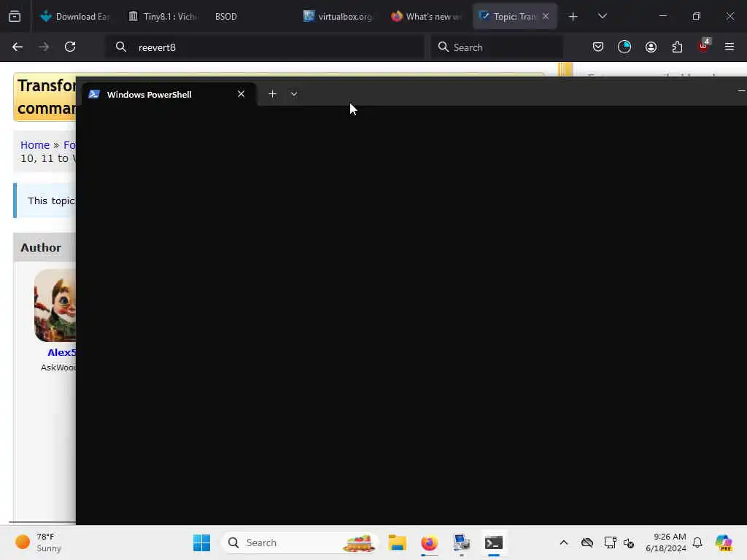
Task: Open a new Firefox tab
Action: pyautogui.click(x=573, y=17)
